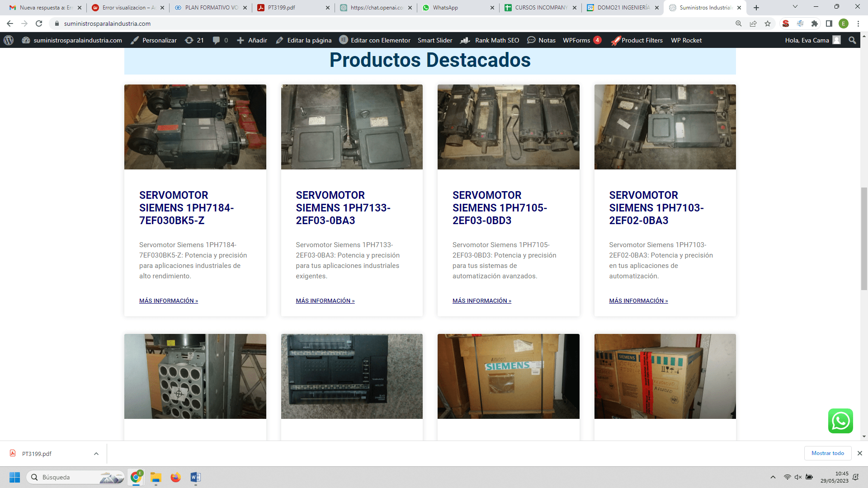Close the downloads bar

point(860,453)
